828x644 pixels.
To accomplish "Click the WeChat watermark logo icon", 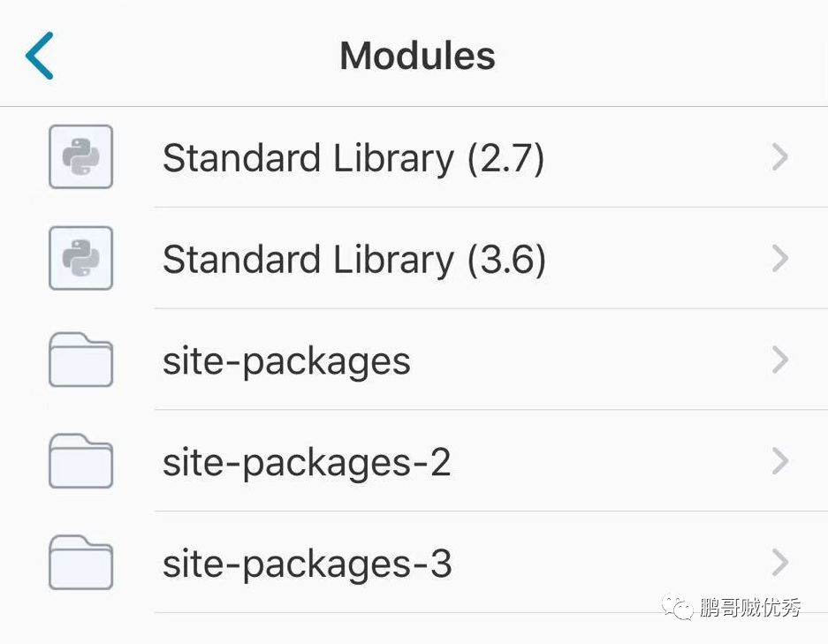I will coord(680,608).
